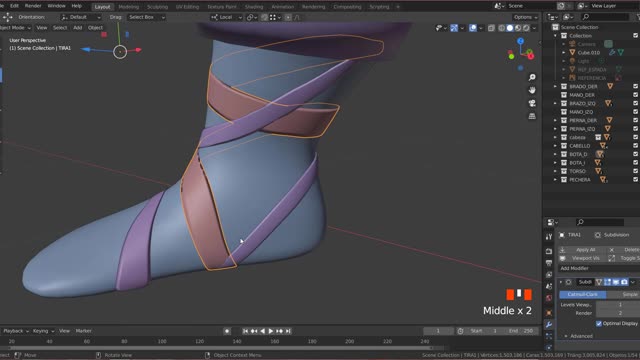Toggle CABELLO collection checkbox
The height and width of the screenshot is (360, 640).
pos(636,146)
